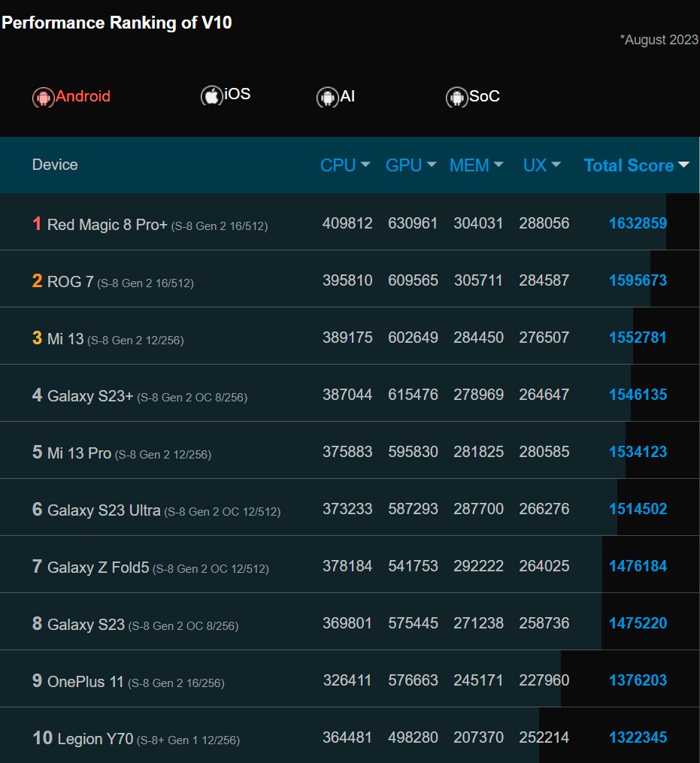Click the Galaxy Z Fold5 device name
Image resolution: width=700 pixels, height=763 pixels.
tap(98, 568)
